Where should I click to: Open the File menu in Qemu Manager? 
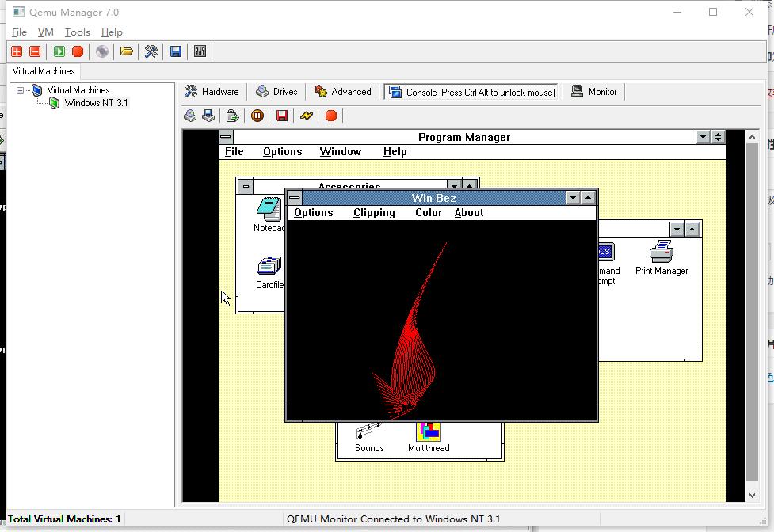(19, 32)
